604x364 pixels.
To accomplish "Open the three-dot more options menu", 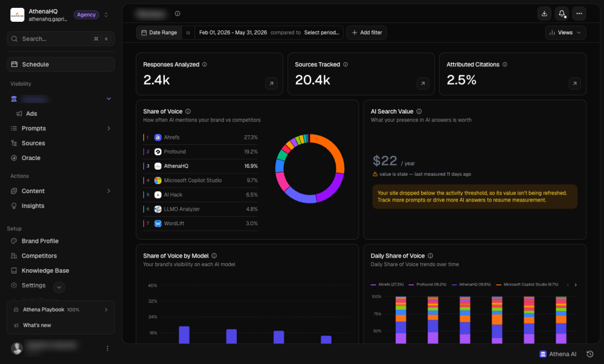I will [x=579, y=13].
